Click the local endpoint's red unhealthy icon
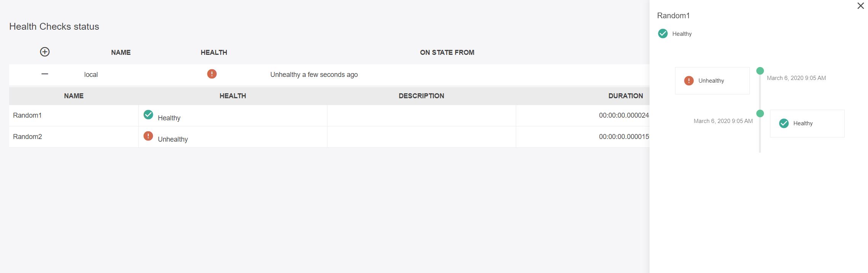The image size is (868, 273). click(212, 74)
